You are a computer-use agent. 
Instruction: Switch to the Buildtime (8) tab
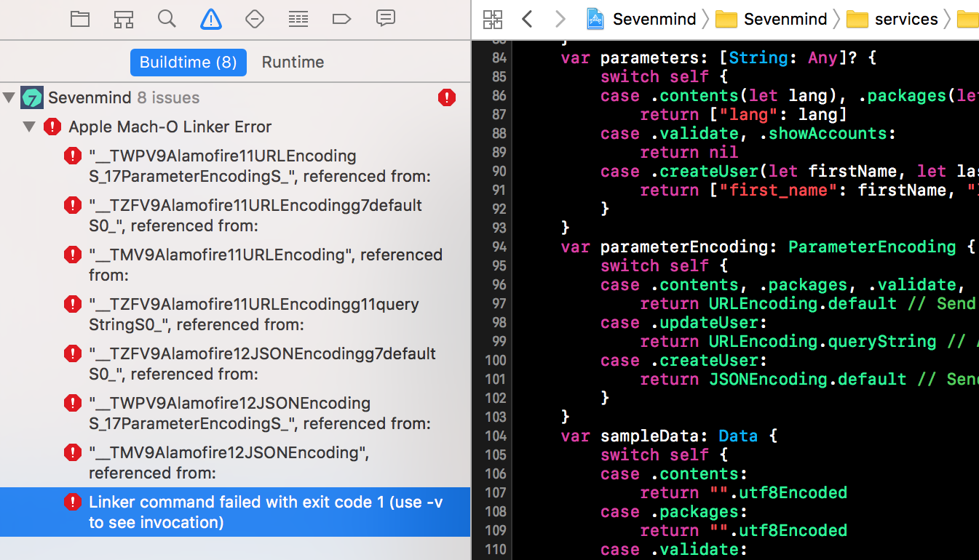pyautogui.click(x=188, y=63)
